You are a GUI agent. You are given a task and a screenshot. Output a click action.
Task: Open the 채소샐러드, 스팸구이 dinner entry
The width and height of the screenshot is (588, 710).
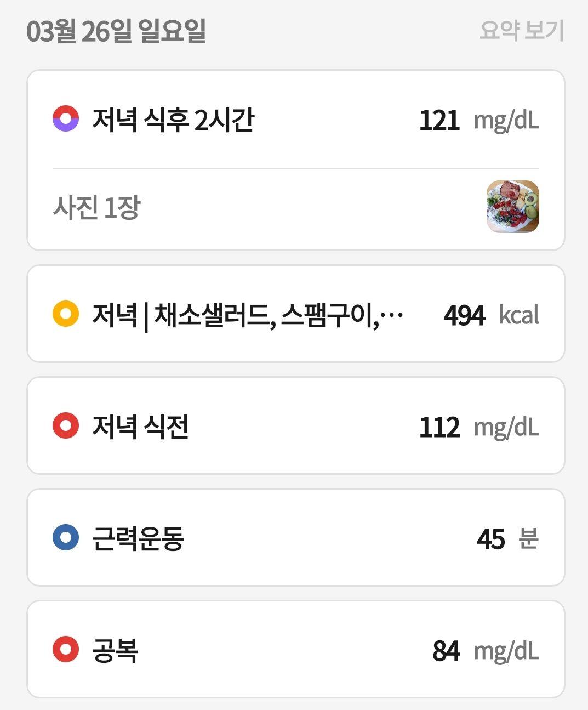(x=296, y=314)
